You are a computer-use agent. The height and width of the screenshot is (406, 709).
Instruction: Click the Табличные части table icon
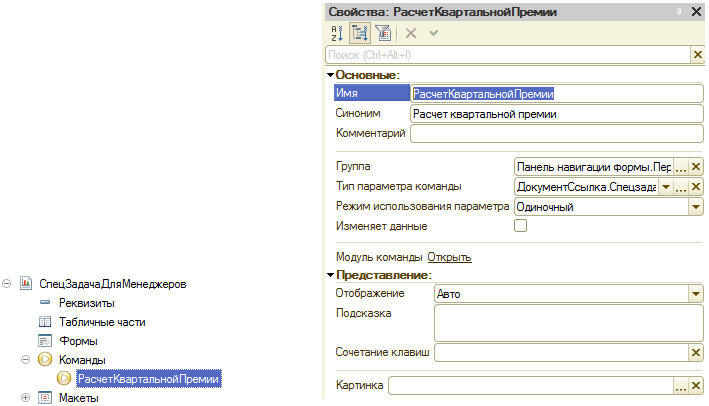(x=44, y=322)
